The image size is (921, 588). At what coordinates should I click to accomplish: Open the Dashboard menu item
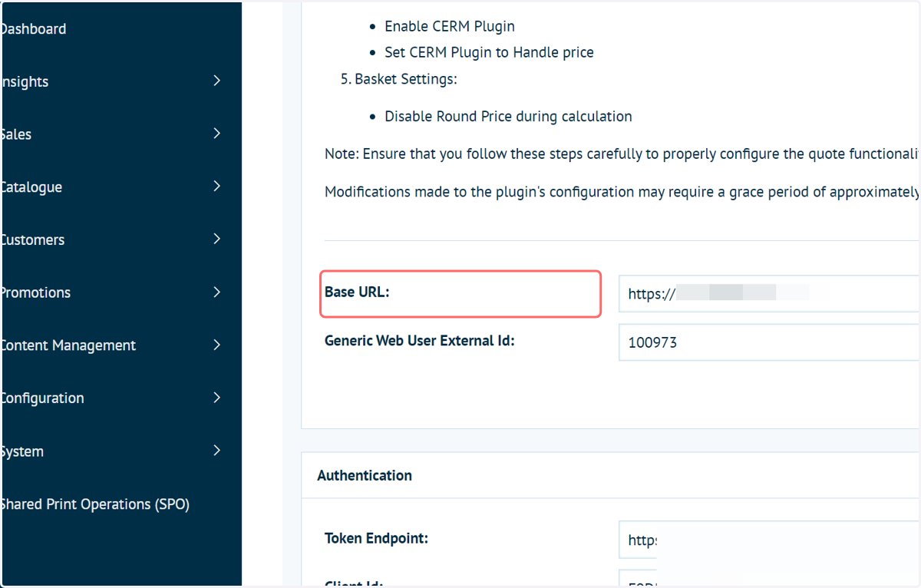click(x=33, y=29)
